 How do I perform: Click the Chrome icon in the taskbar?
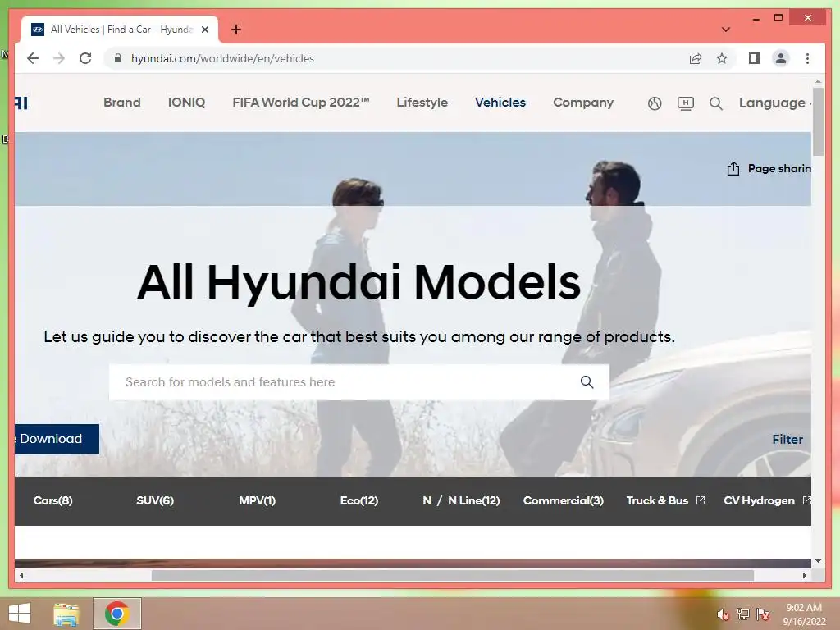pyautogui.click(x=116, y=614)
